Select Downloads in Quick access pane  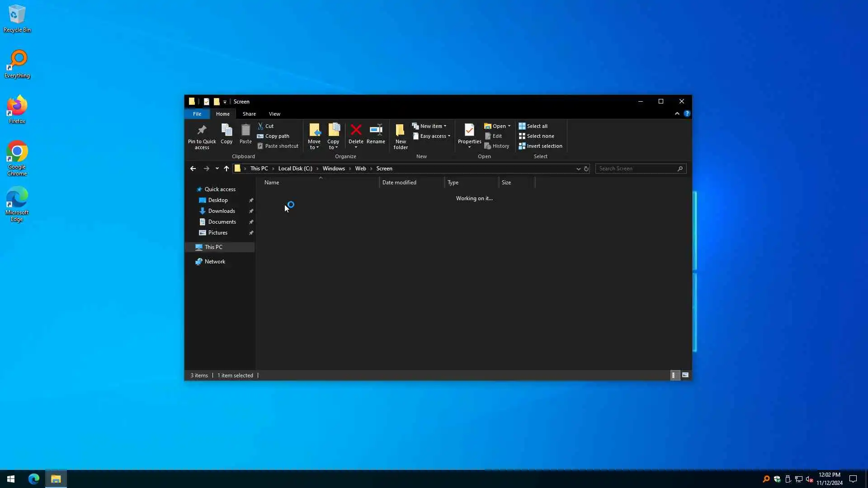coord(221,211)
